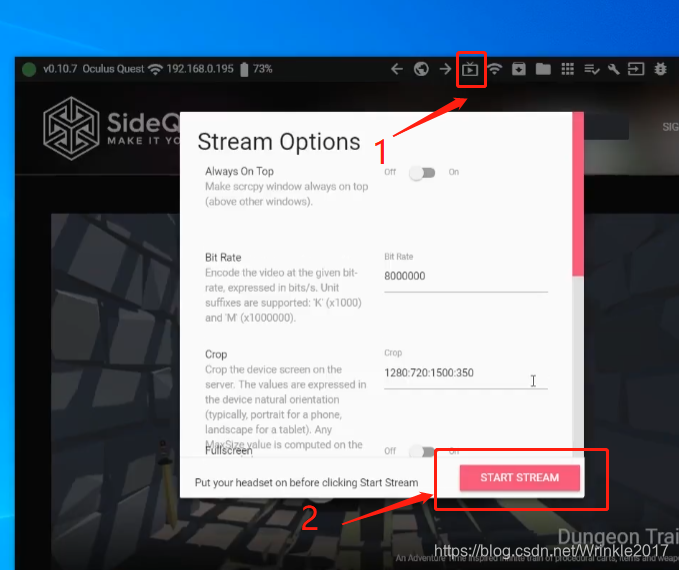Click the ADB commands arrow-box icon
Screen dimensions: 679x570
point(636,69)
